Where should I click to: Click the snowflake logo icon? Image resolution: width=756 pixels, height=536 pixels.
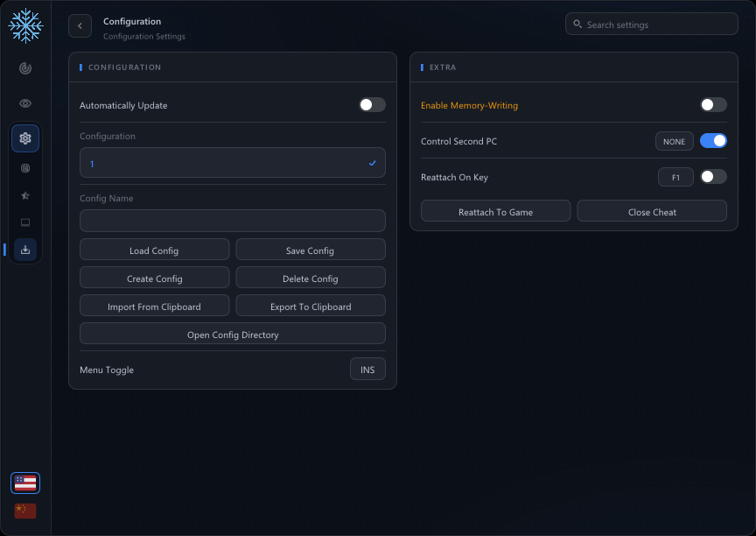click(x=25, y=25)
